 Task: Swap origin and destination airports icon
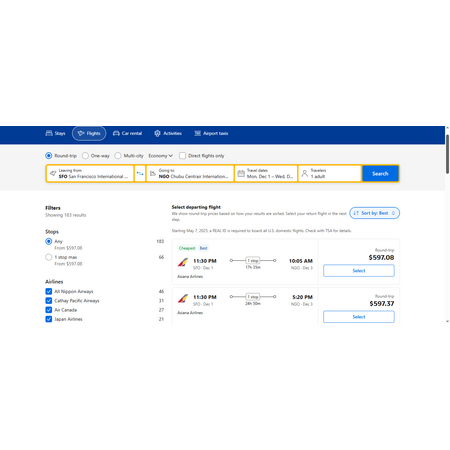140,173
